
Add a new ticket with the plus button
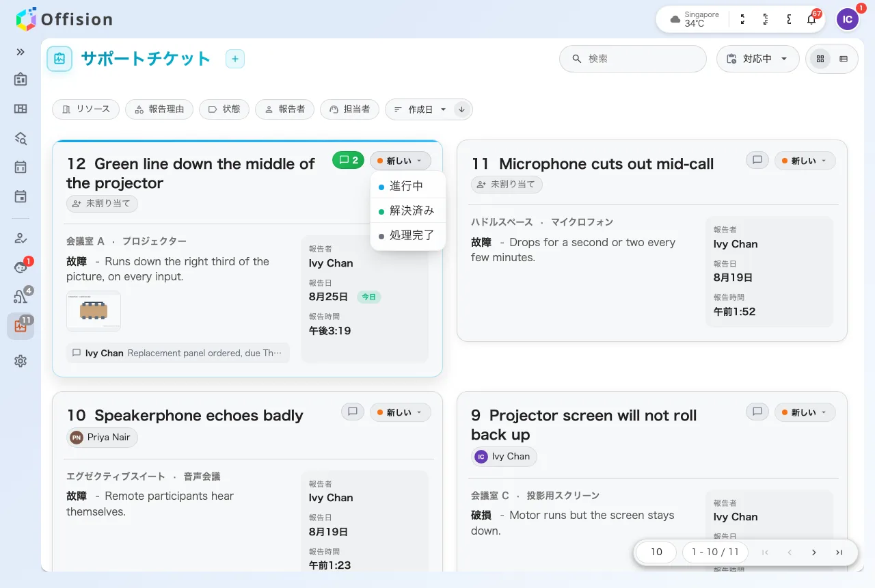[235, 59]
